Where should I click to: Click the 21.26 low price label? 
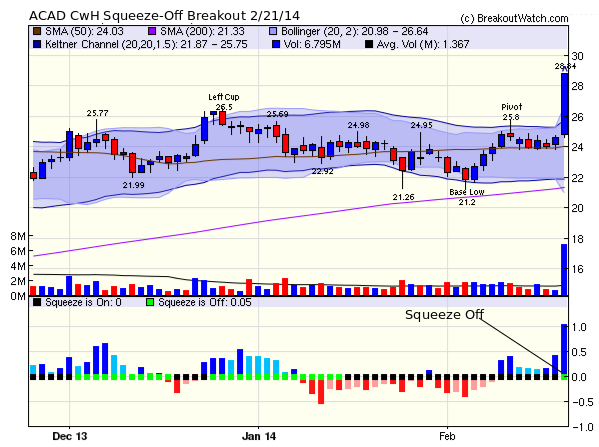coord(403,197)
